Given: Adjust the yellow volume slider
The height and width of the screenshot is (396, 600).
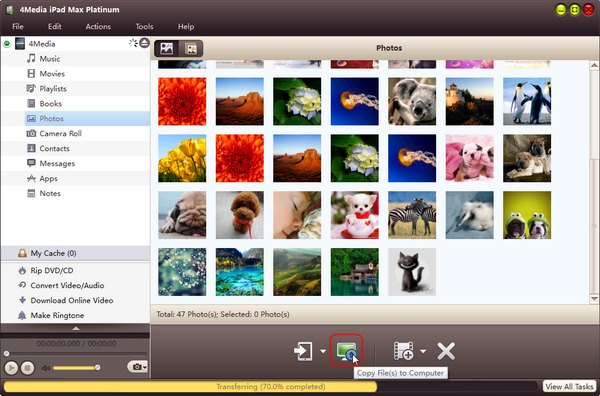Looking at the screenshot, I should pos(76,368).
